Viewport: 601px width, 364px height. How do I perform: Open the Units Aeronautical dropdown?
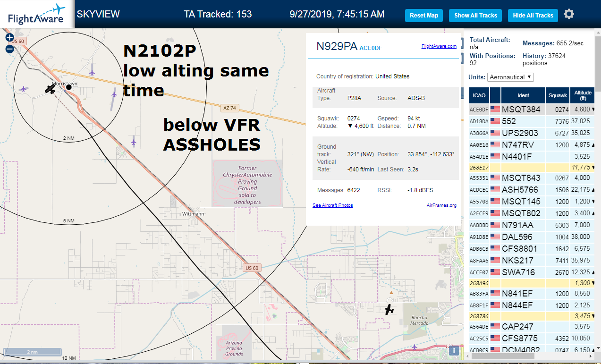[x=510, y=77]
